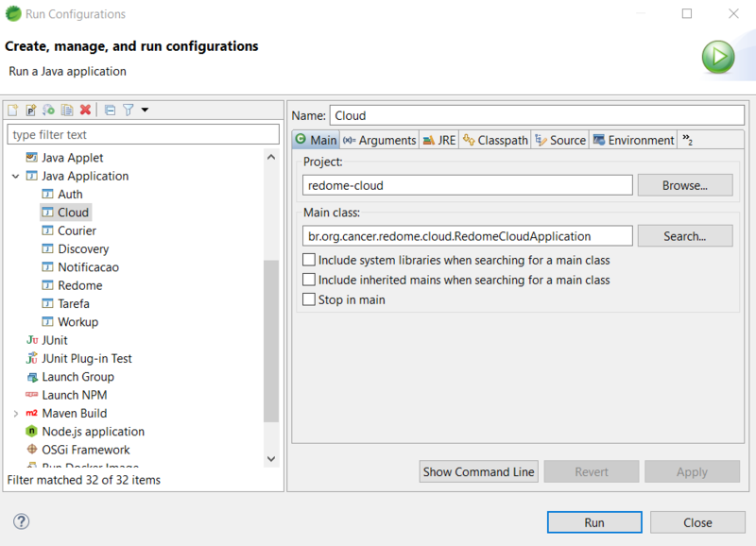Click the filter funnel icon
The image size is (756, 546).
pyautogui.click(x=128, y=111)
